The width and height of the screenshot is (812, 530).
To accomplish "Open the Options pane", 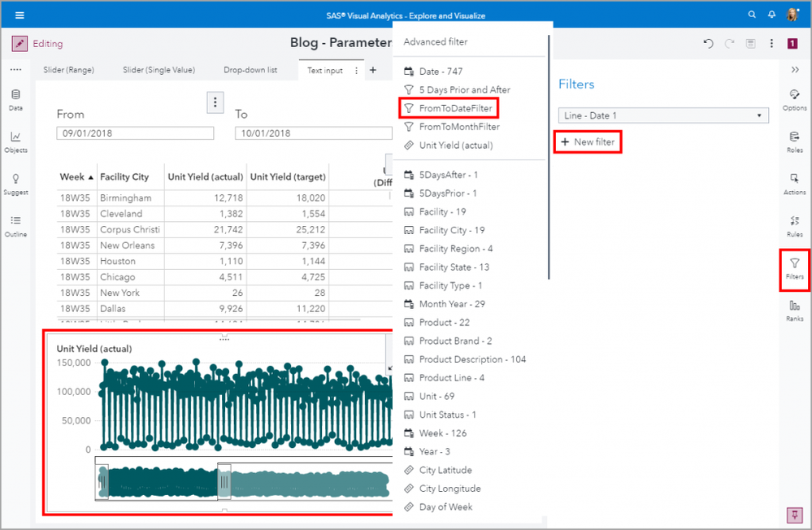I will tap(794, 99).
